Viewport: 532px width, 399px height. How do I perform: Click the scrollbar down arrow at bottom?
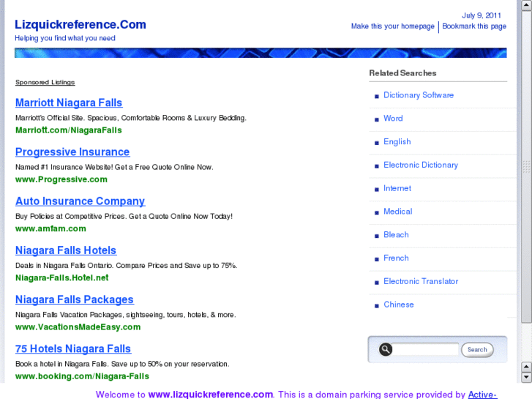click(x=526, y=377)
